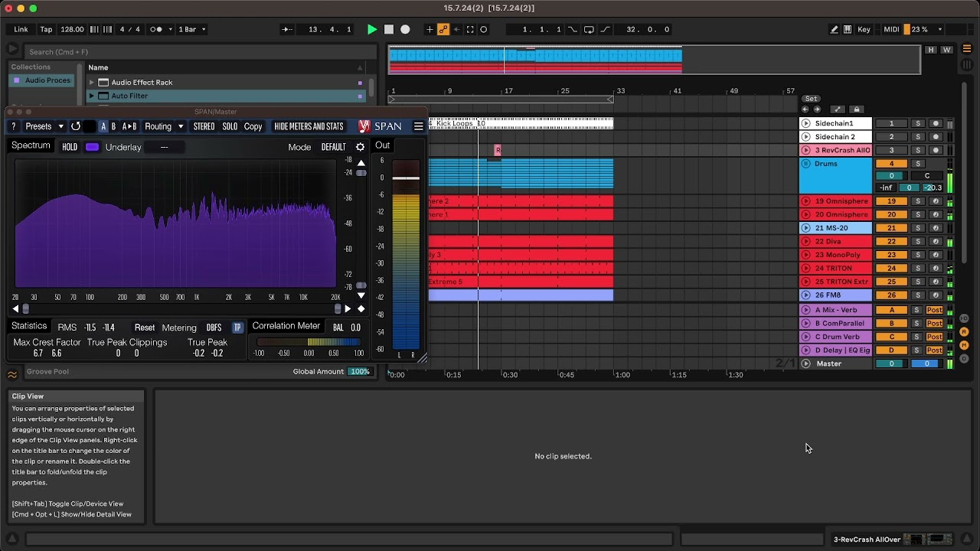The image size is (980, 551).
Task: Switch SPAN to state B
Action: point(113,126)
